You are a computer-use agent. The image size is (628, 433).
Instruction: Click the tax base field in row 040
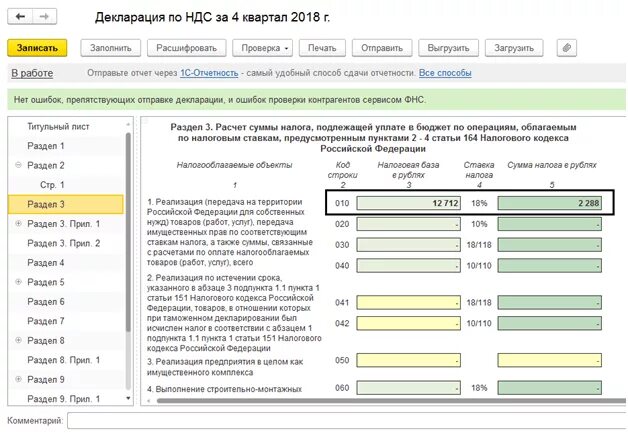[409, 266]
